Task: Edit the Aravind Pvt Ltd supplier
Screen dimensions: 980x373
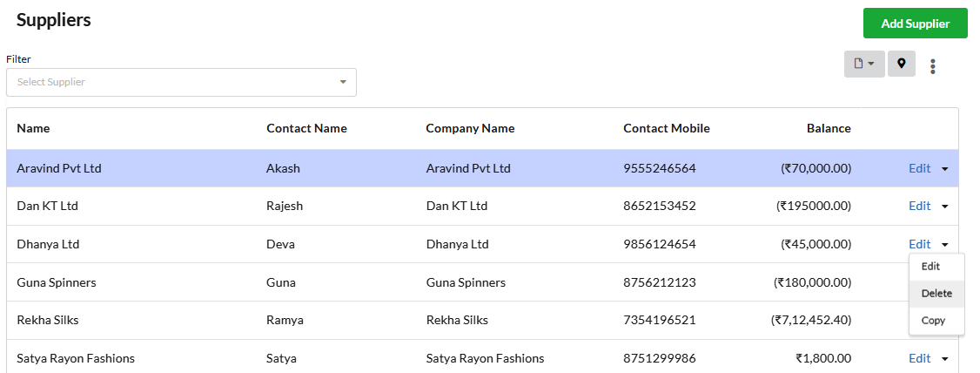Action: click(x=919, y=168)
